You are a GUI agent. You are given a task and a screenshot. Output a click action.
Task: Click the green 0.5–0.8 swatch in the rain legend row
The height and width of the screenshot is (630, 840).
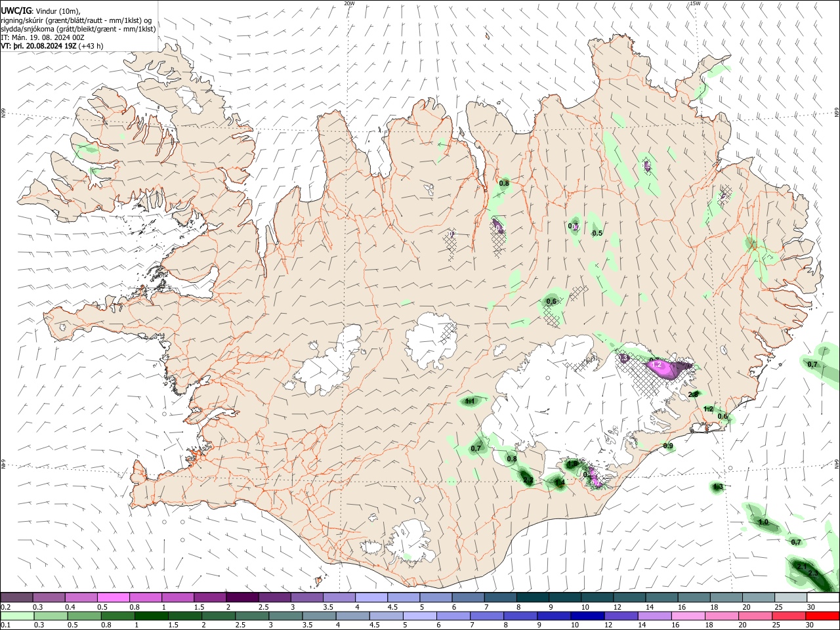(84, 616)
